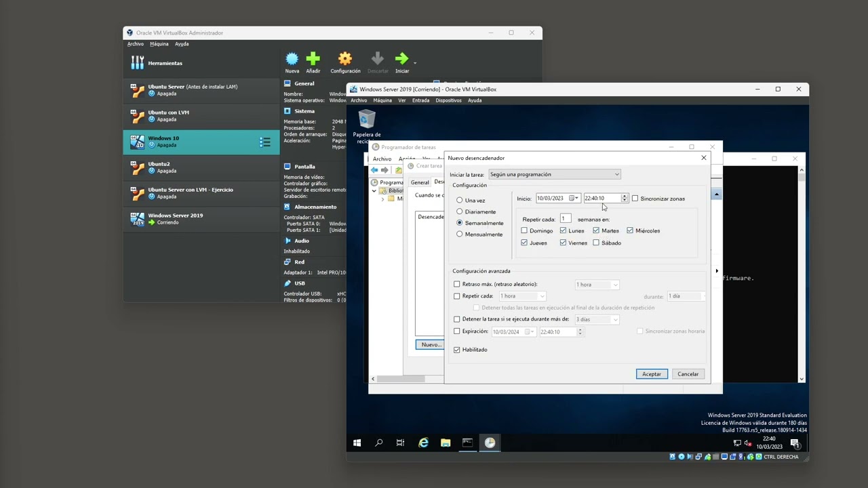Select the Windows Server 2019 VM entry

coord(201,219)
